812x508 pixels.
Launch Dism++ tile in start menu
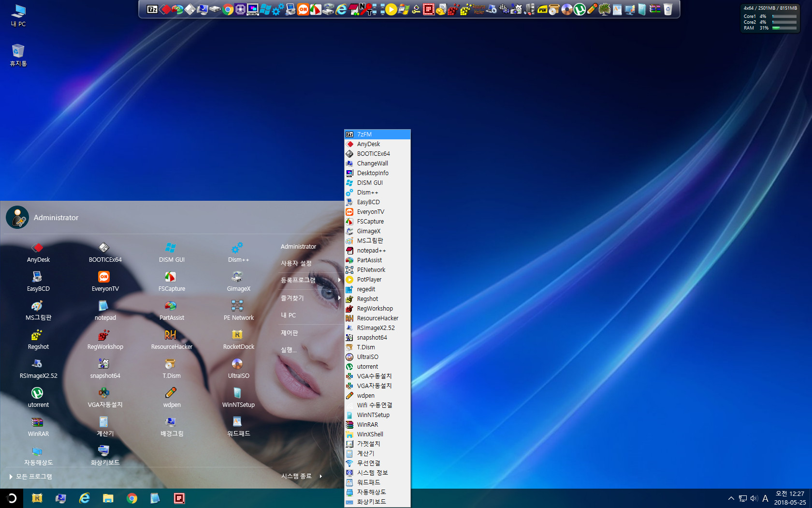tap(238, 253)
